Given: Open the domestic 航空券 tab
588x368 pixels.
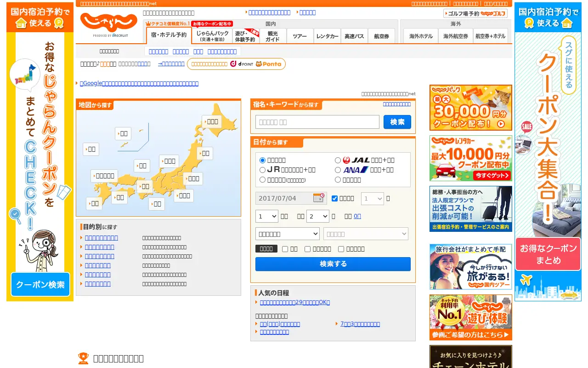Looking at the screenshot, I should (381, 36).
